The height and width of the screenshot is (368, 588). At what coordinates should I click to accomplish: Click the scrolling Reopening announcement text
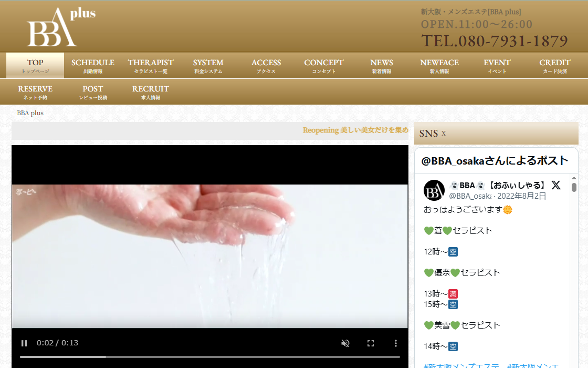[x=355, y=130]
